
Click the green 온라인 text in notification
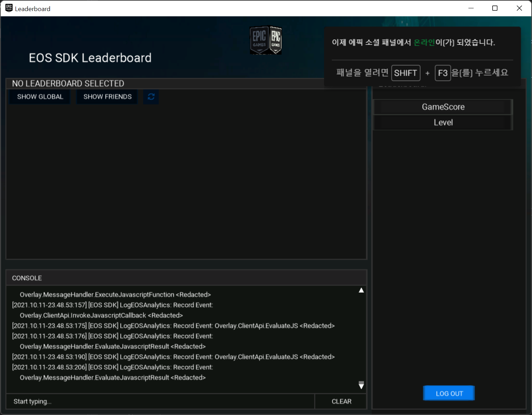[424, 42]
